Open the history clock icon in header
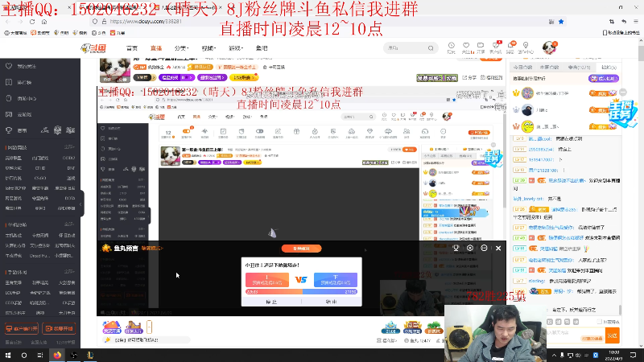 point(452,47)
